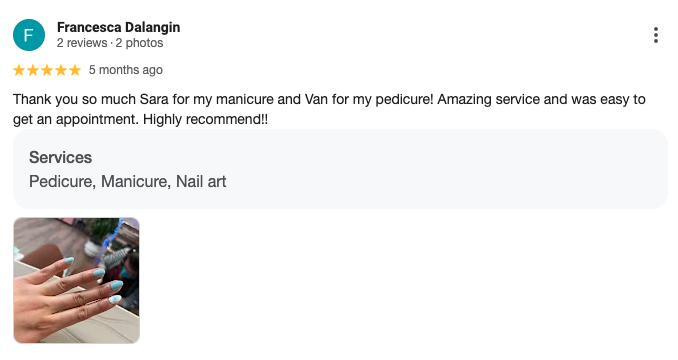Image resolution: width=678 pixels, height=360 pixels.
Task: Click the fourth gold rating star
Action: (61, 70)
